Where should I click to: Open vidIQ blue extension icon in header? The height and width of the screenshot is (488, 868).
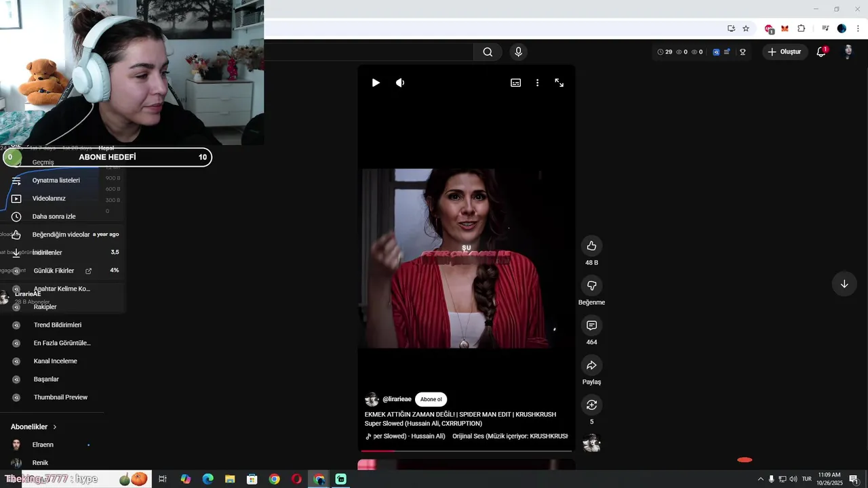[x=715, y=52]
